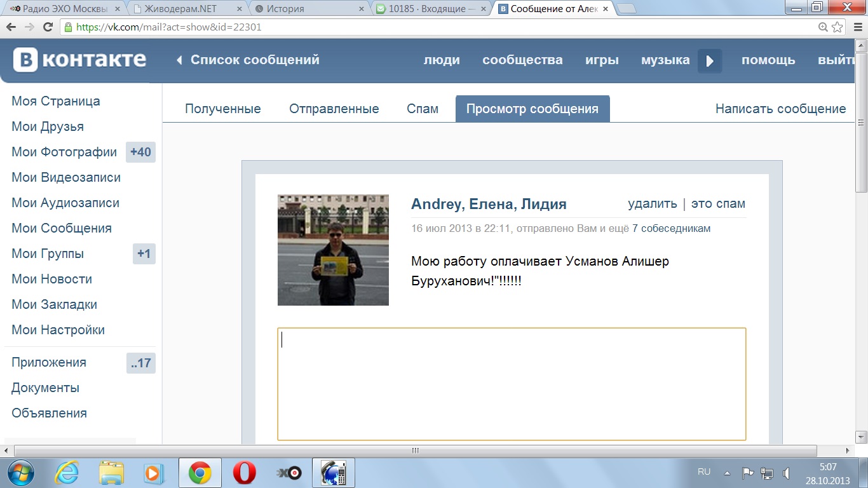Click the green padlock security icon
This screenshot has width=868, height=488.
pos(69,27)
